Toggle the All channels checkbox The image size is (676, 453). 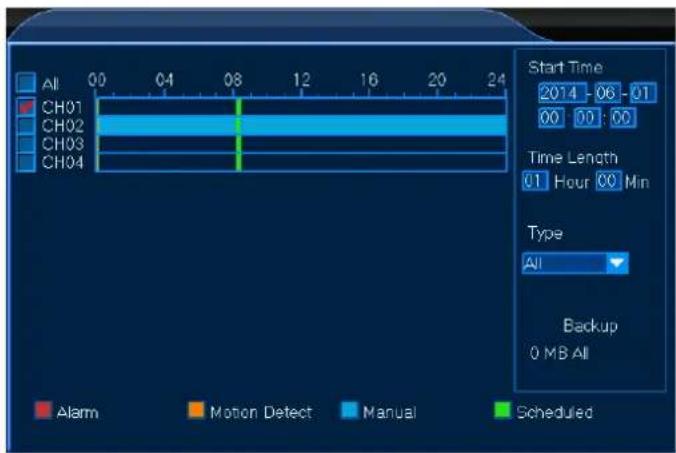25,82
